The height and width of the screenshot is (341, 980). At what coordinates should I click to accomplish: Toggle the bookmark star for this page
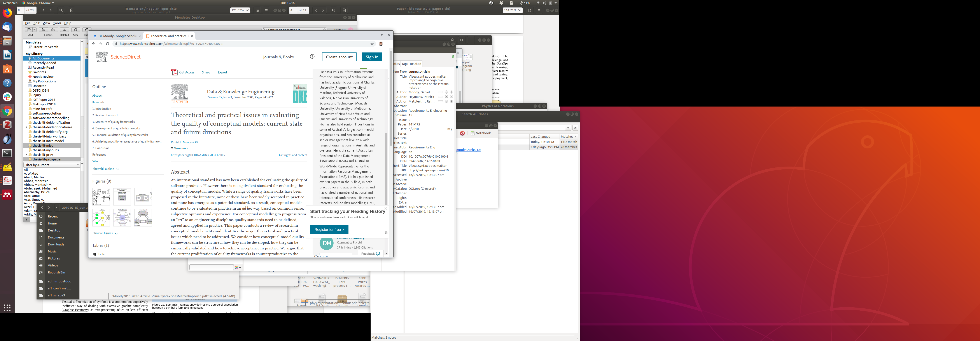[372, 44]
